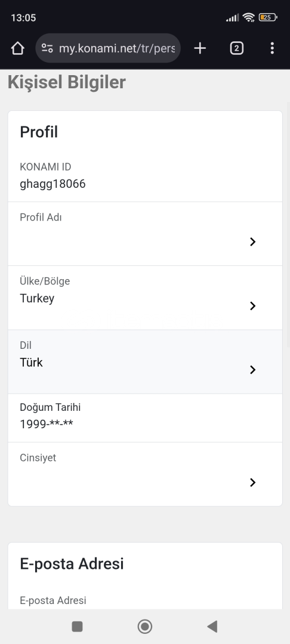Tap the site settings icon in address bar
The image size is (290, 644).
coord(48,48)
